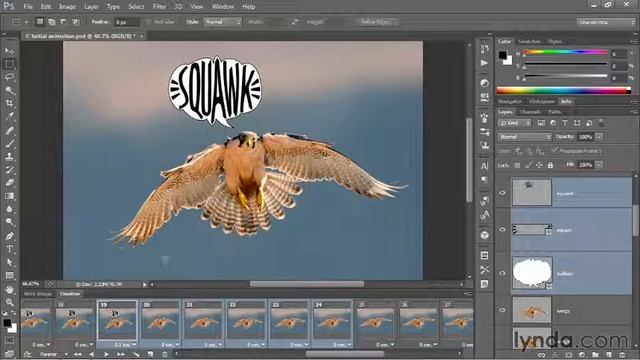This screenshot has height=360, width=640.
Task: Select the Eraser tool
Action: coord(9,183)
